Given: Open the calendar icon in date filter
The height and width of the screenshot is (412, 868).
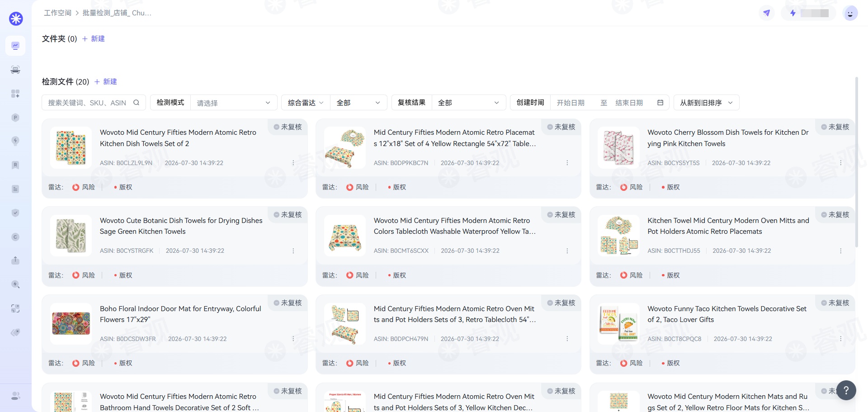Looking at the screenshot, I should point(660,103).
